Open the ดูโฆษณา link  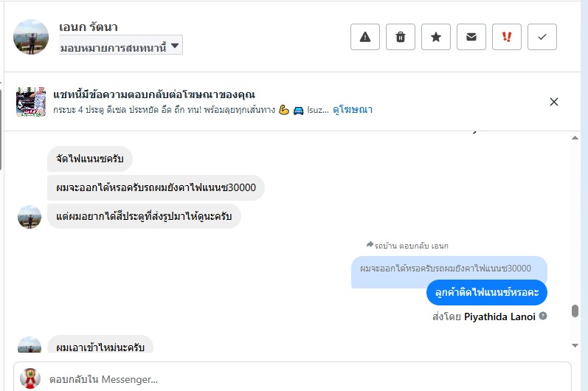pyautogui.click(x=352, y=110)
